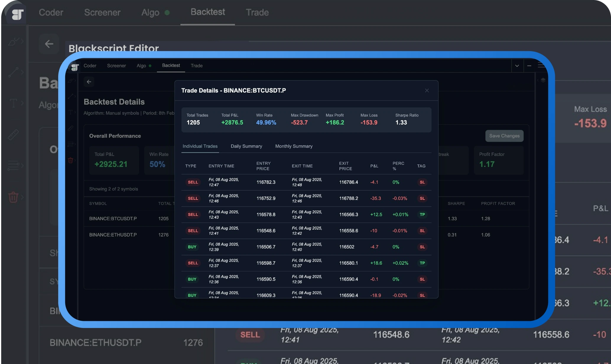The width and height of the screenshot is (611, 364).
Task: Switch to the Daily Summary tab
Action: point(246,146)
